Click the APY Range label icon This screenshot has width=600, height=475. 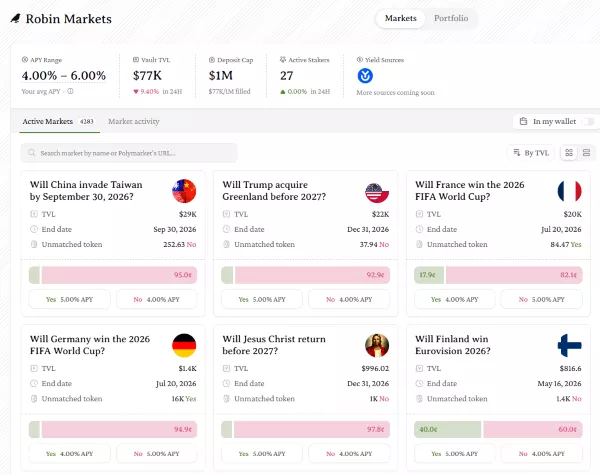25,60
